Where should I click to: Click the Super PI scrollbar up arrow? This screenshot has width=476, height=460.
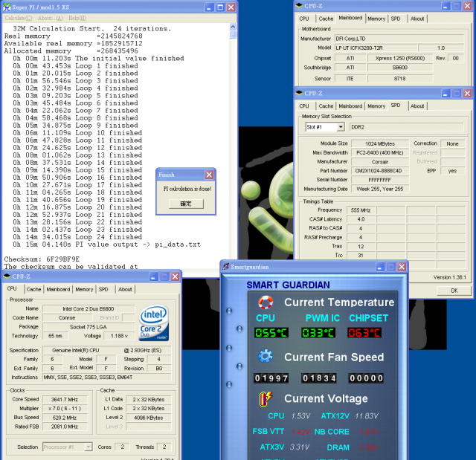(233, 27)
